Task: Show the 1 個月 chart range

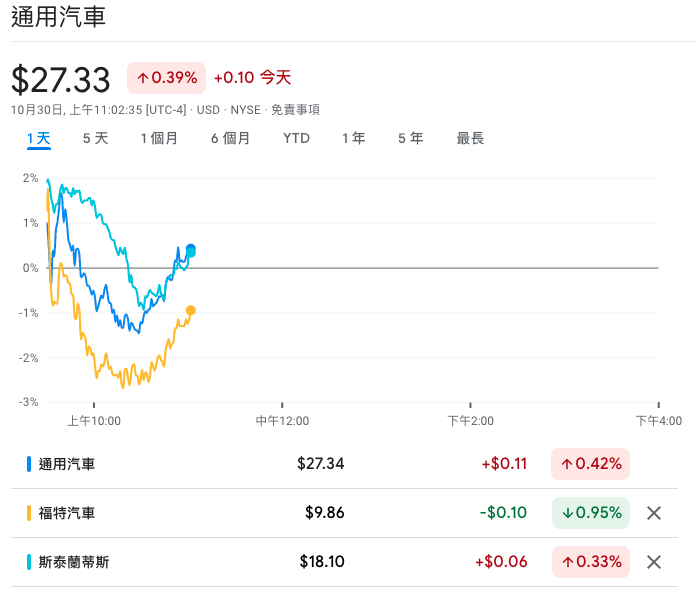Action: tap(159, 138)
